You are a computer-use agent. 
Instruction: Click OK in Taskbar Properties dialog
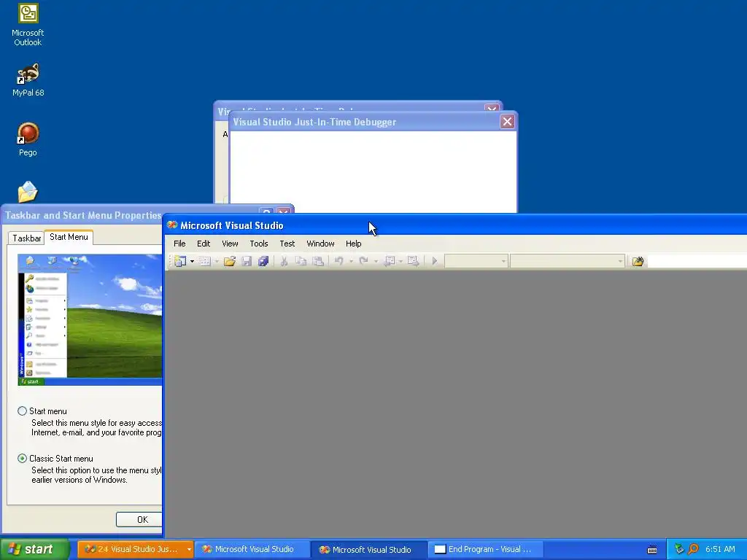[139, 519]
